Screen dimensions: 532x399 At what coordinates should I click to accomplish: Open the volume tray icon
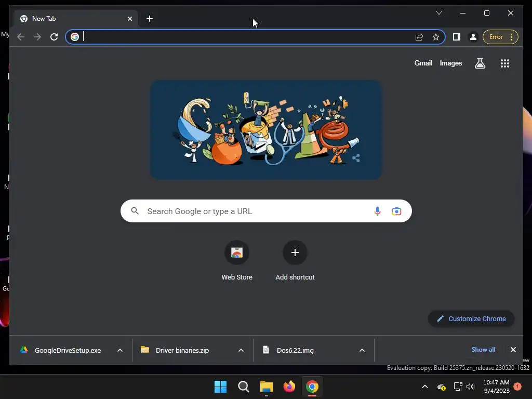point(470,387)
